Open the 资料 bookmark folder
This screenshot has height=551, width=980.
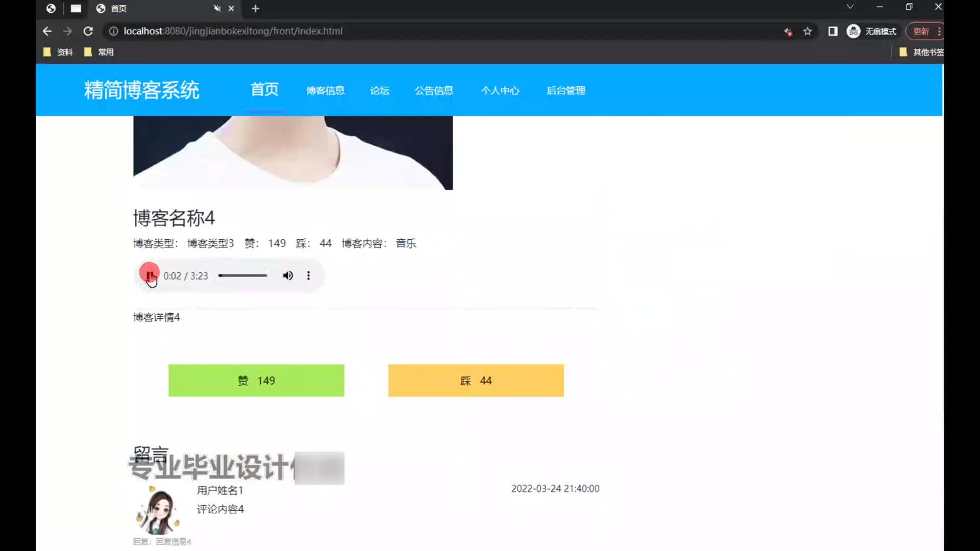(59, 52)
